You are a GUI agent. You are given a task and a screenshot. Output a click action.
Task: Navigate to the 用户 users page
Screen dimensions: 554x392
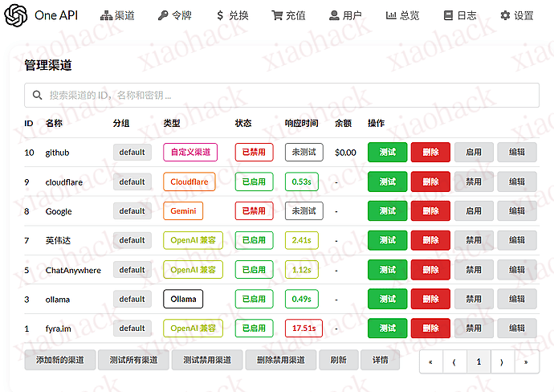pos(345,15)
